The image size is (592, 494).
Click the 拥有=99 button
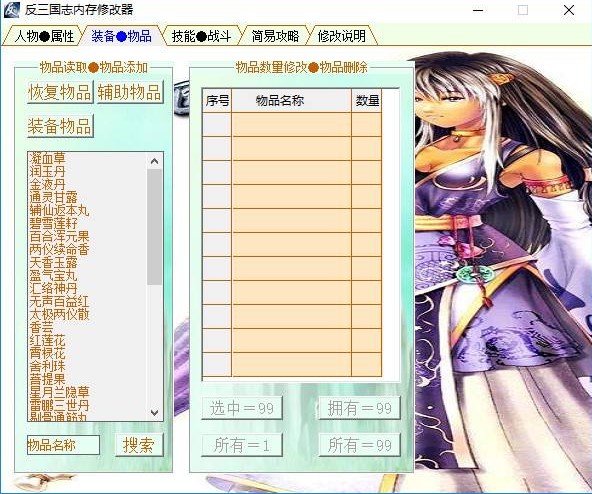pos(359,408)
